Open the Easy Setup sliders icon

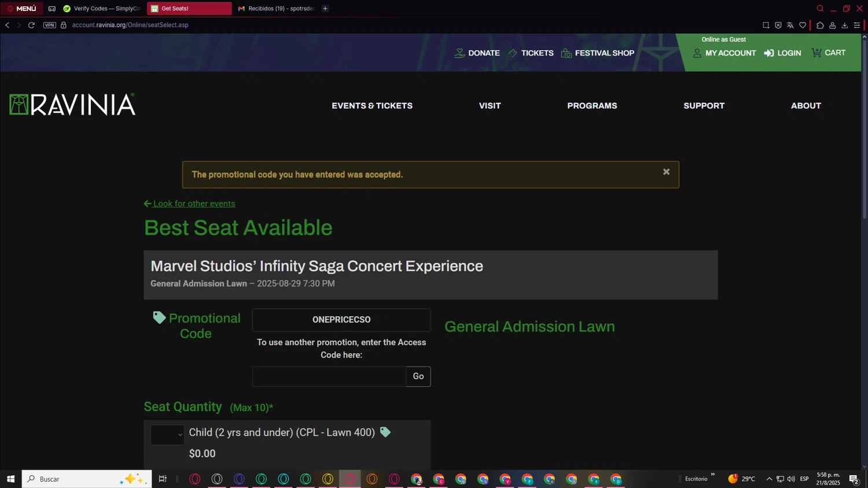click(857, 25)
